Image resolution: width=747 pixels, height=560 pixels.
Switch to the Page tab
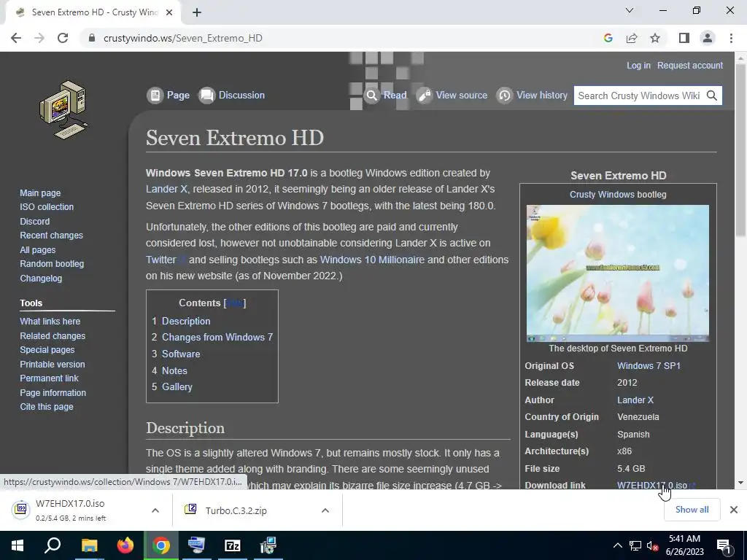coord(169,96)
